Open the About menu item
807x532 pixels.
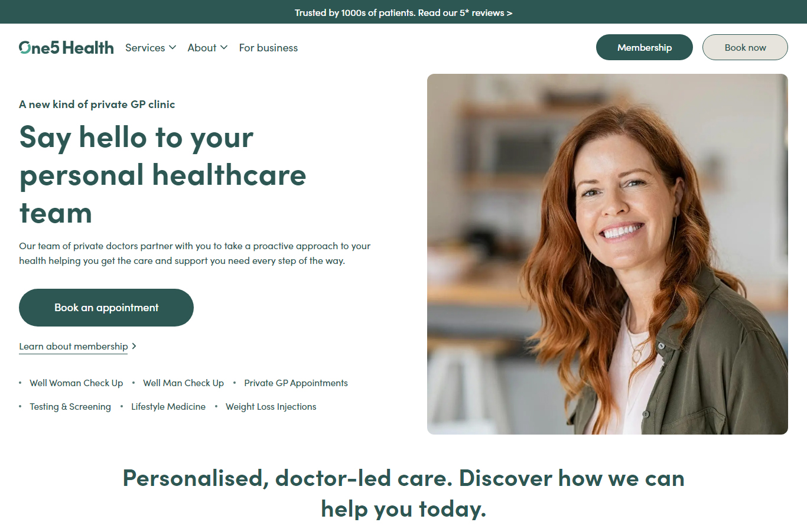[202, 48]
